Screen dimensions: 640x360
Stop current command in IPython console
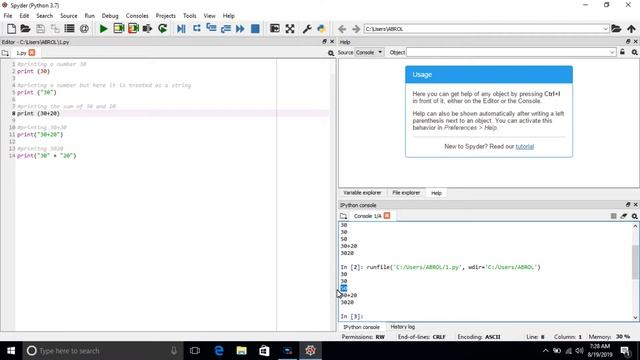[x=613, y=216]
